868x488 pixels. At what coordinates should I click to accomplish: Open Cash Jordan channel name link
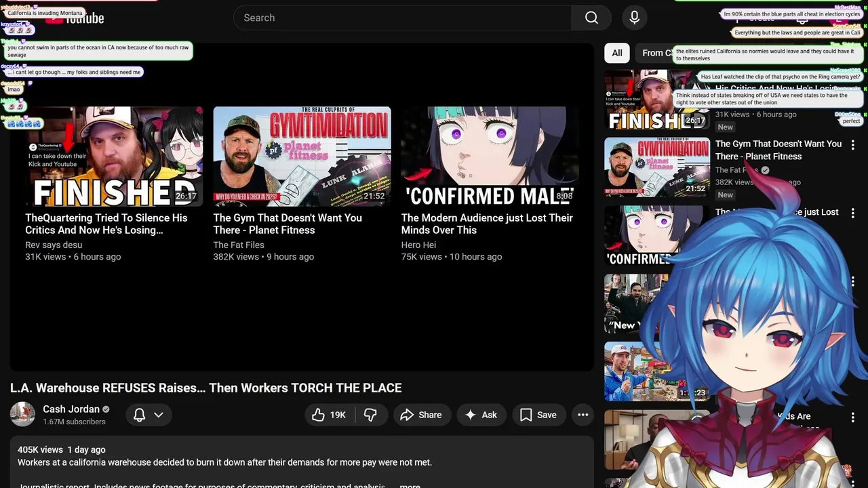click(71, 409)
